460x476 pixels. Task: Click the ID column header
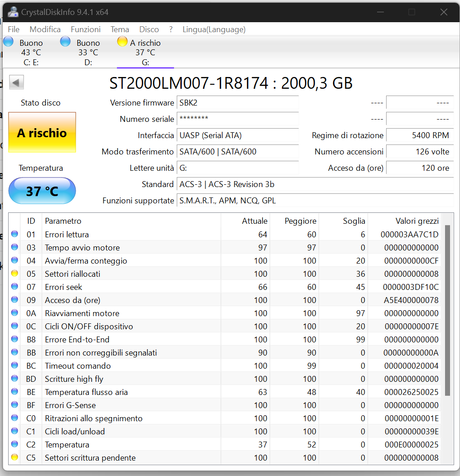31,221
